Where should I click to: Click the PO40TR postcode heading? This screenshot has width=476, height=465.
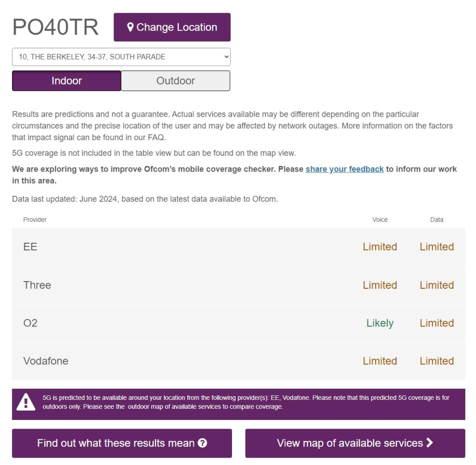55,27
